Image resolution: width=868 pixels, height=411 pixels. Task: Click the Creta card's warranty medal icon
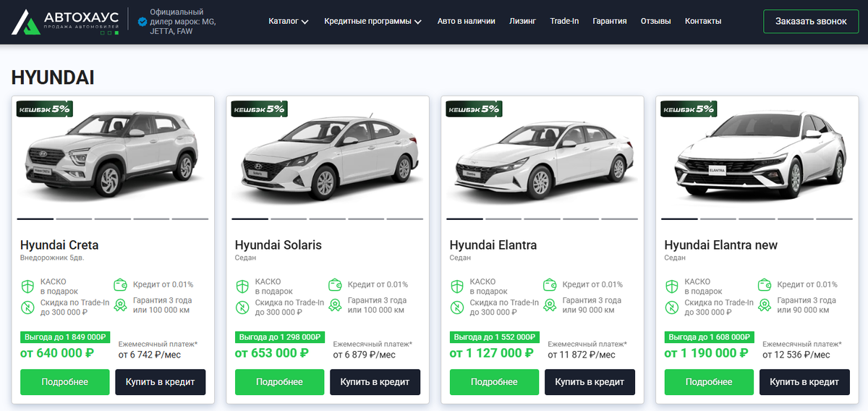[120, 305]
